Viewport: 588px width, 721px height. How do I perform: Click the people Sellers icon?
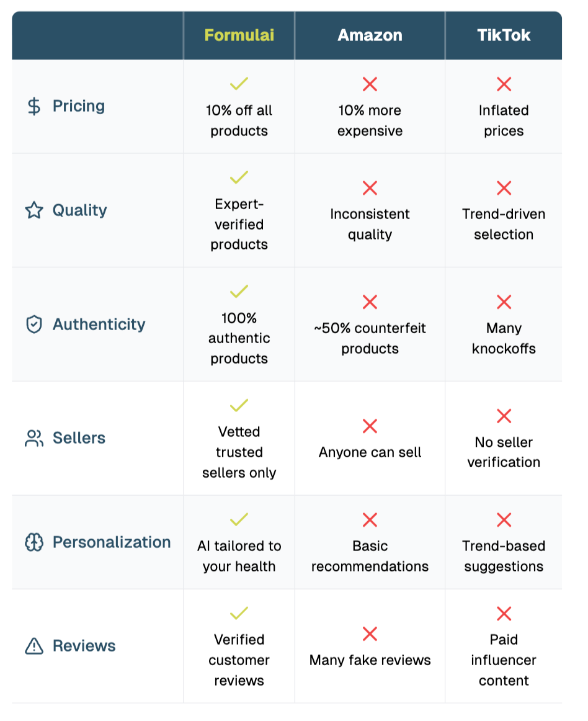point(34,438)
